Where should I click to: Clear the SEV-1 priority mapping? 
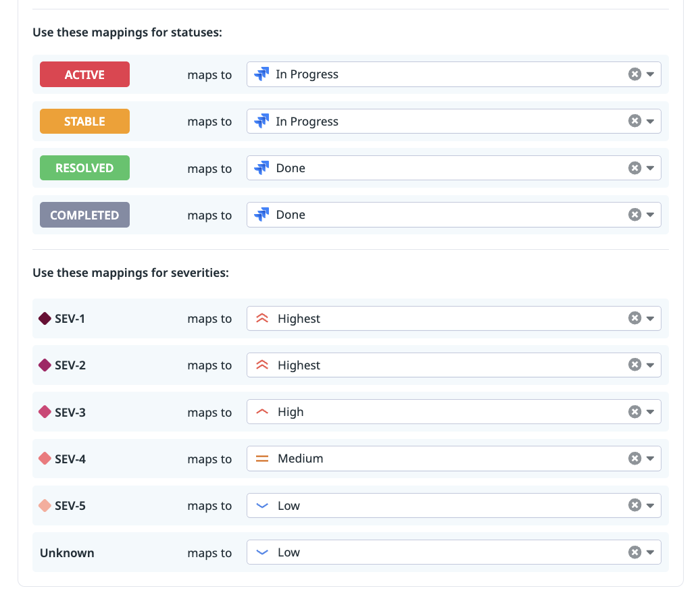tap(634, 318)
